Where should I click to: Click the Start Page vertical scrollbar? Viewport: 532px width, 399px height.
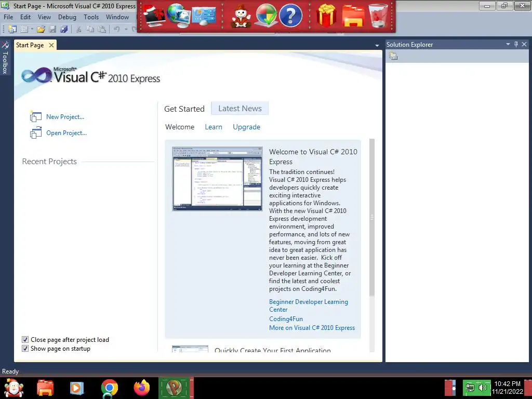click(372, 217)
